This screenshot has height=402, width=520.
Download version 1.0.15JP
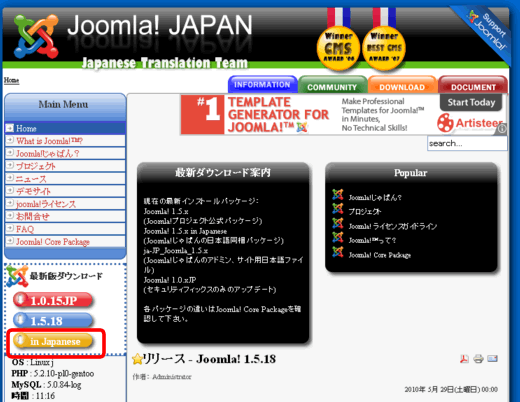(x=53, y=300)
